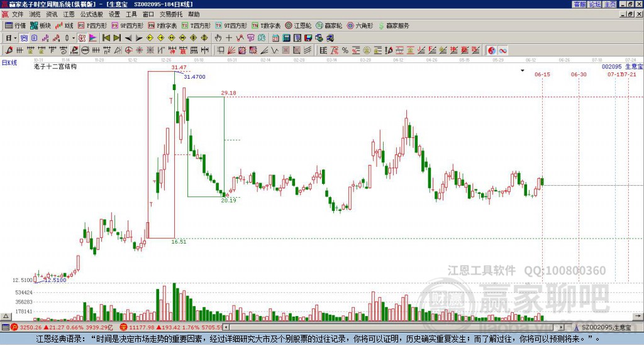Click the 老子十二宫结构 chart label
Viewport: 644px width, 345px height.
[55, 66]
